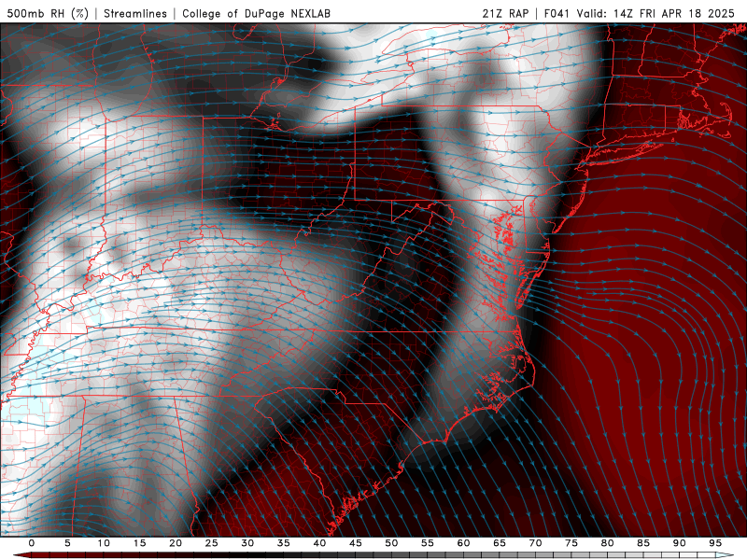Select the colorbar label '15'
This screenshot has height=560, width=747.
coord(139,543)
